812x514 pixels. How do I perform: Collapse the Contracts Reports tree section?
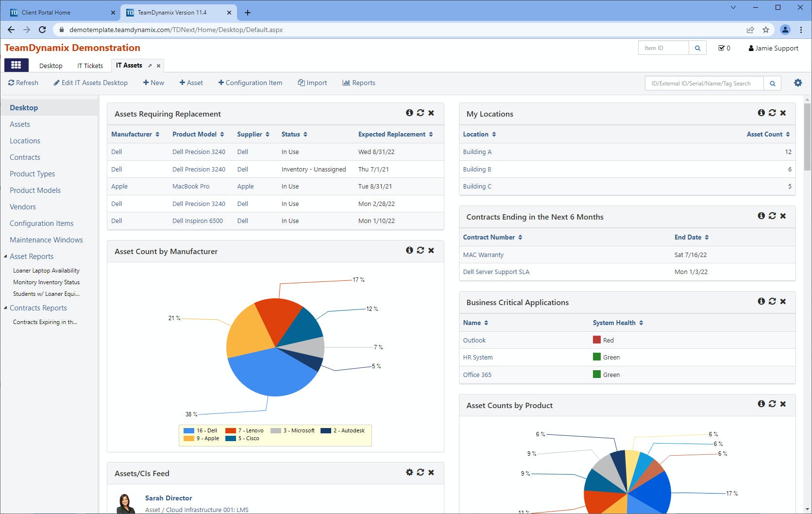pyautogui.click(x=5, y=308)
